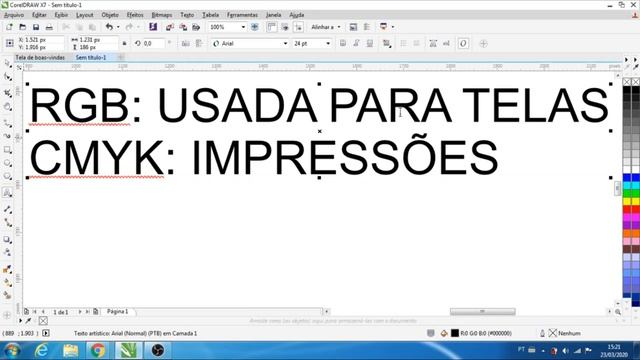
Task: Open the Efeitos menu
Action: point(135,15)
